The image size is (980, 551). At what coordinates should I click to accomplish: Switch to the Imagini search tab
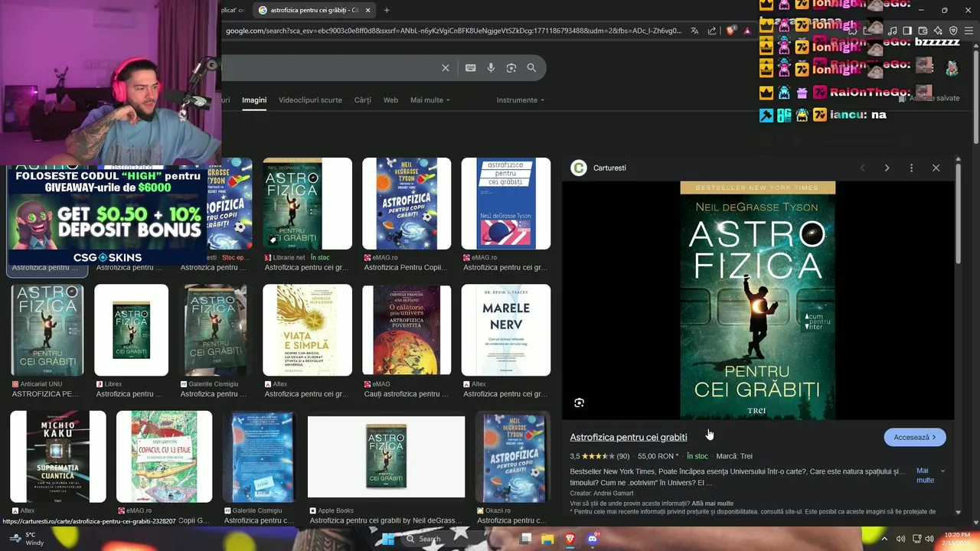click(x=254, y=100)
